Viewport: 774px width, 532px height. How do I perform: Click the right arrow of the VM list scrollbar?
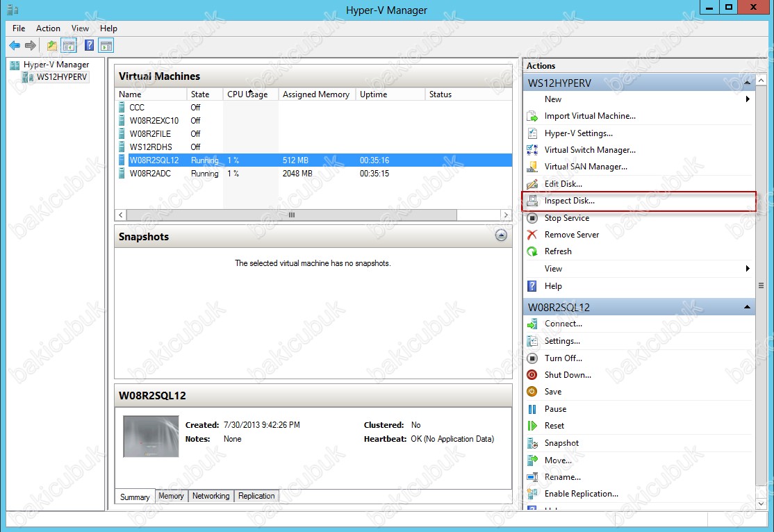coord(506,215)
